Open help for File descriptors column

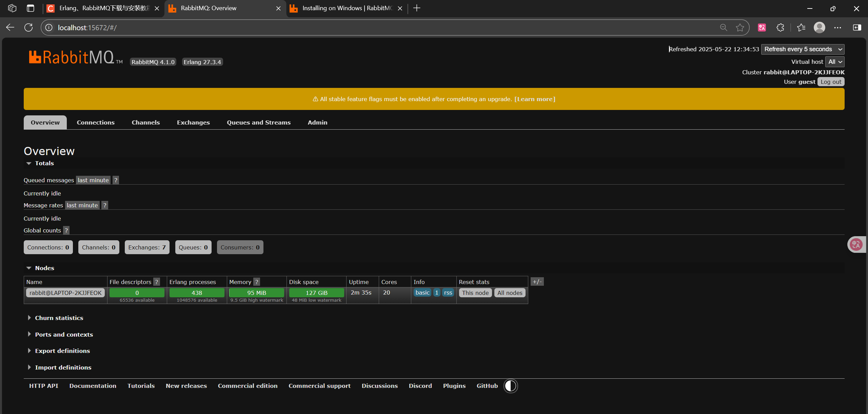[156, 282]
